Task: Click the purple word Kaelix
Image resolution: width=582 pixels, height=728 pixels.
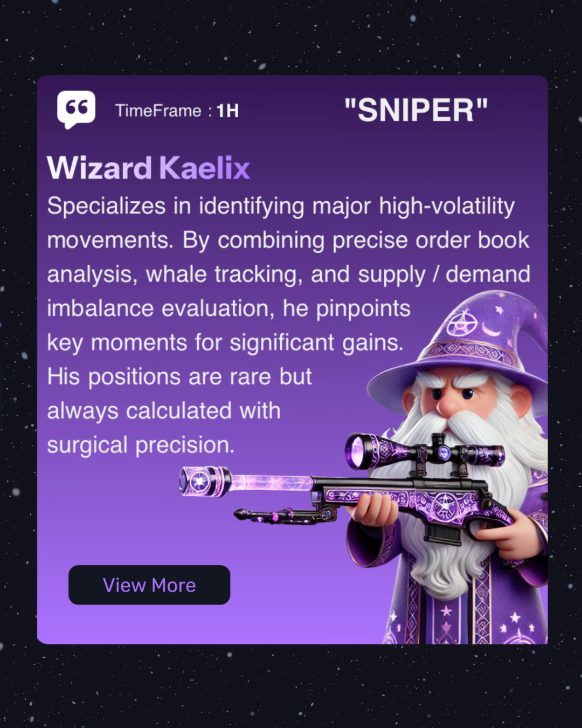Action: [x=204, y=167]
